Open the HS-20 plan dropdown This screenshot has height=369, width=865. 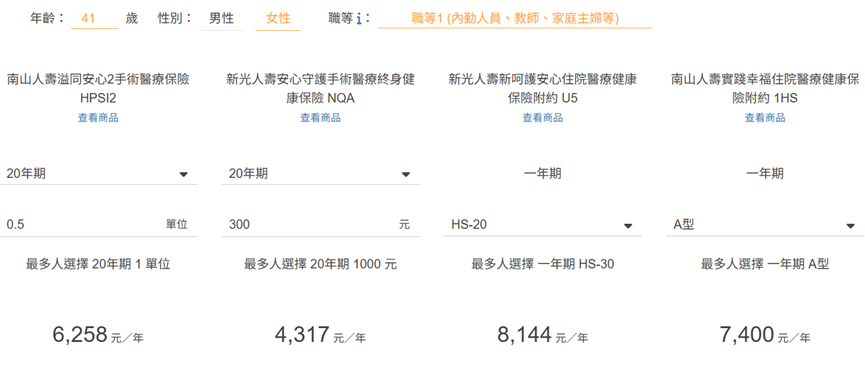(x=543, y=224)
